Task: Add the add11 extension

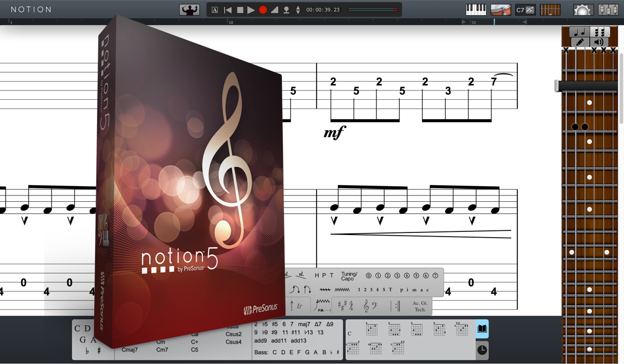Action: tap(279, 341)
